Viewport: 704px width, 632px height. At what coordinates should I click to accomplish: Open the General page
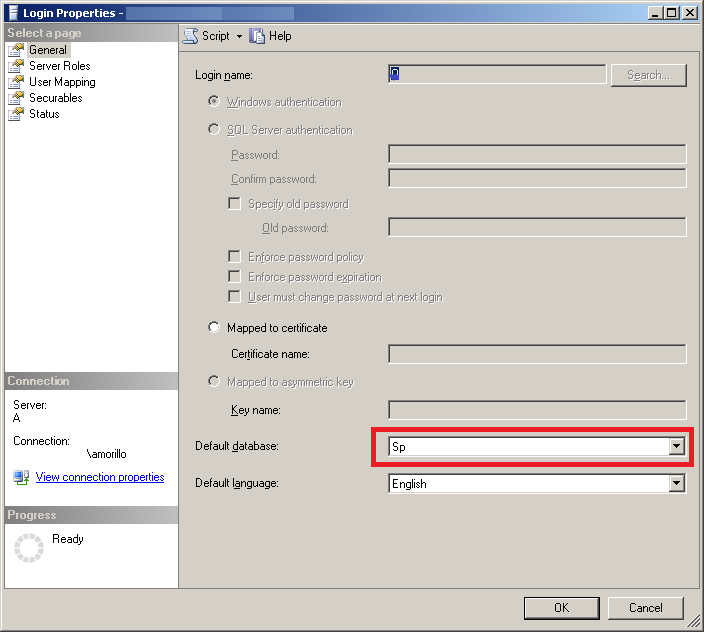[x=48, y=50]
